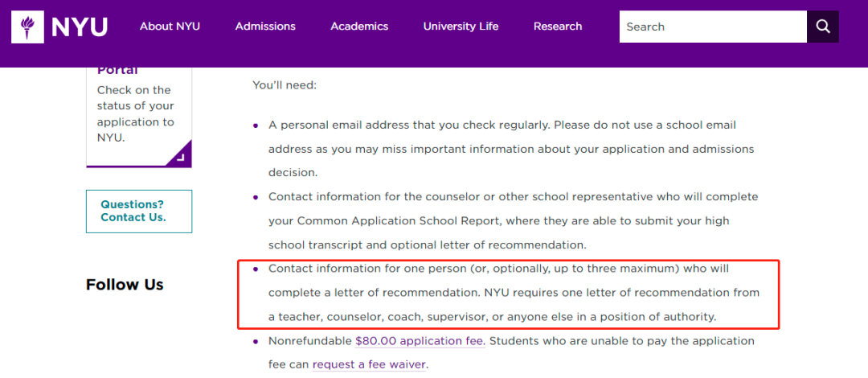Open the University Life menu item
Screen dimensions: 868x378
point(461,26)
